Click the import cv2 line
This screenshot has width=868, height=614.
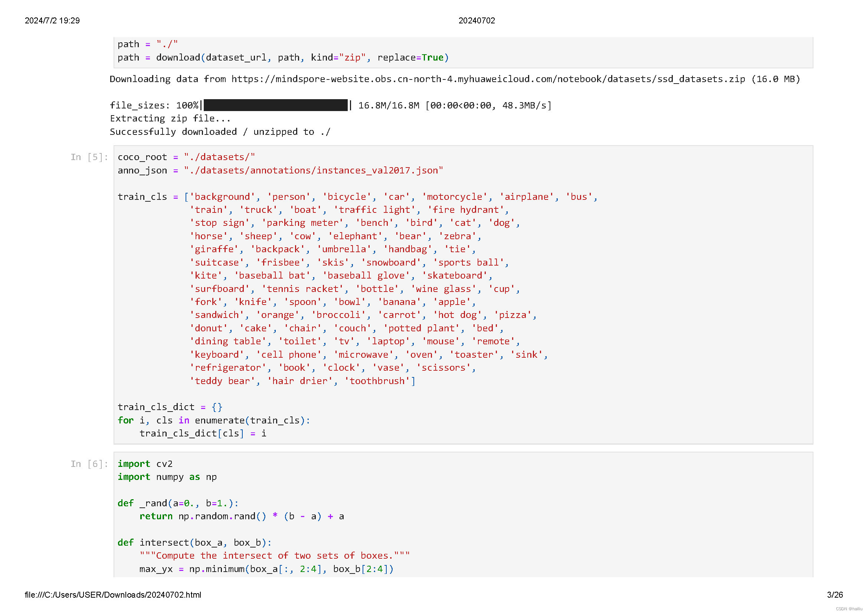pyautogui.click(x=145, y=464)
